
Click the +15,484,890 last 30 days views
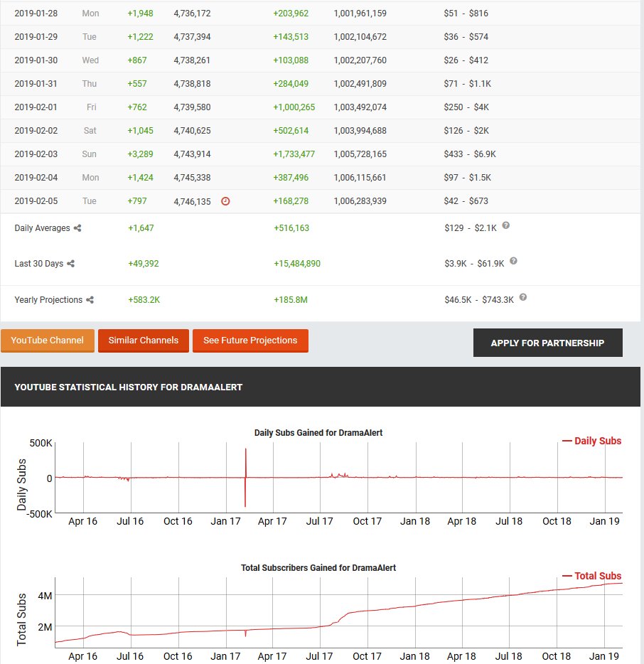297,264
